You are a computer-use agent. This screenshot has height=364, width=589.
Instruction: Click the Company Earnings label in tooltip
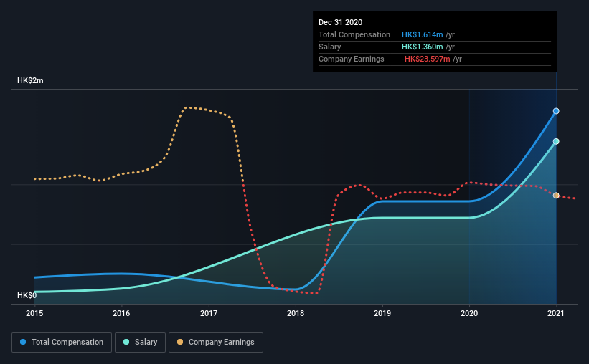click(x=352, y=59)
